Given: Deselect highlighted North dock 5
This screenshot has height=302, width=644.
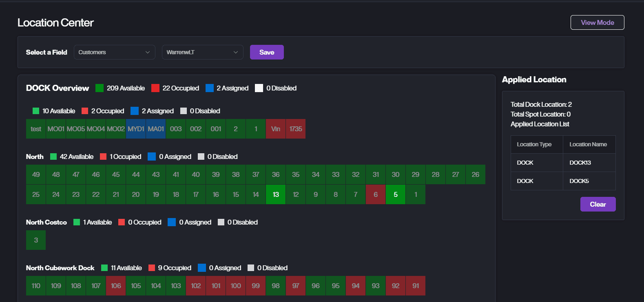Looking at the screenshot, I should click(396, 194).
